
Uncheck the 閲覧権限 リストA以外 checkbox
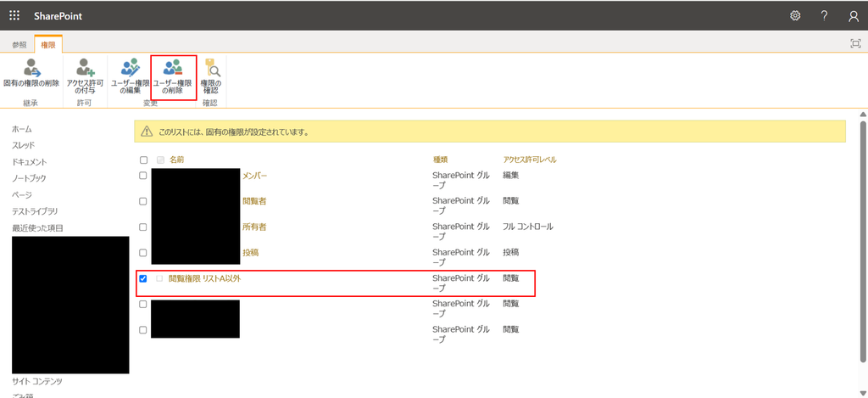142,278
